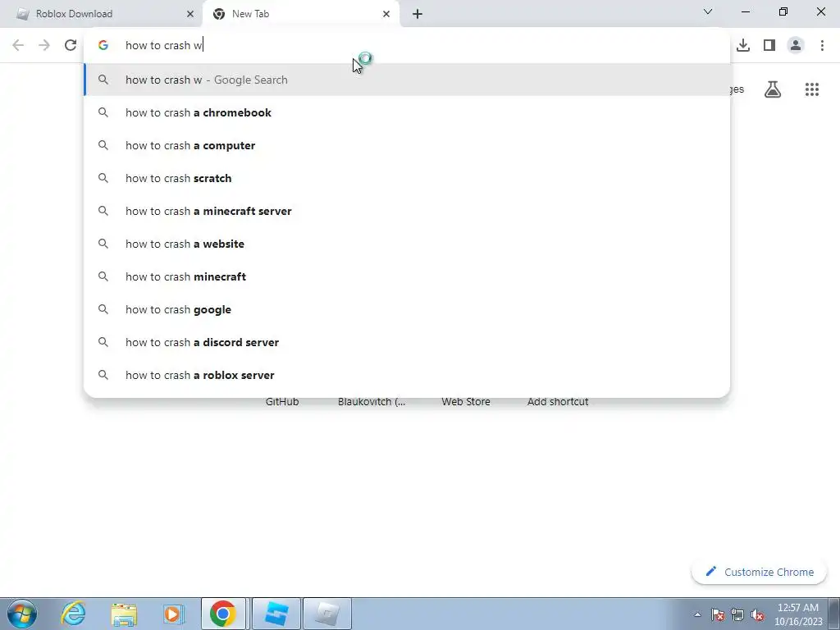Select 'how to crash a website' suggestion

[407, 244]
